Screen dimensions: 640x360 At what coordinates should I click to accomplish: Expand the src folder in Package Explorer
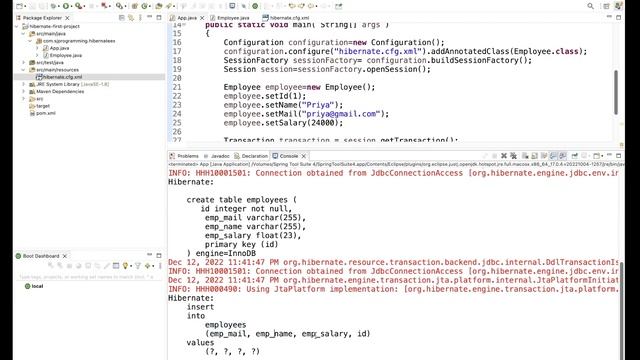click(x=24, y=99)
